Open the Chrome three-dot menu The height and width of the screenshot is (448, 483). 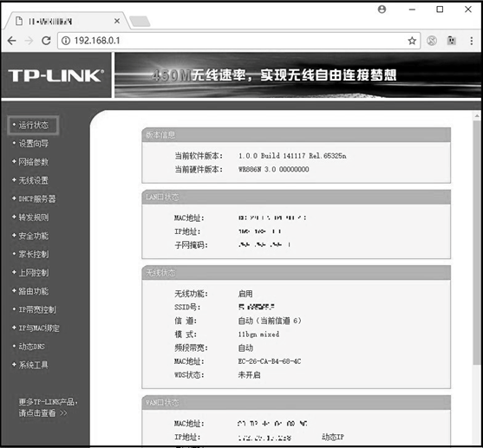pyautogui.click(x=472, y=41)
